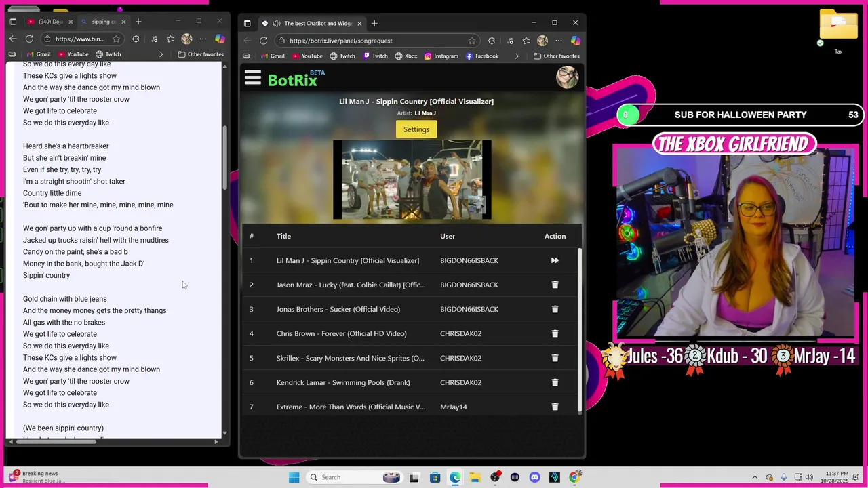Click the BotRix logo

click(x=296, y=79)
